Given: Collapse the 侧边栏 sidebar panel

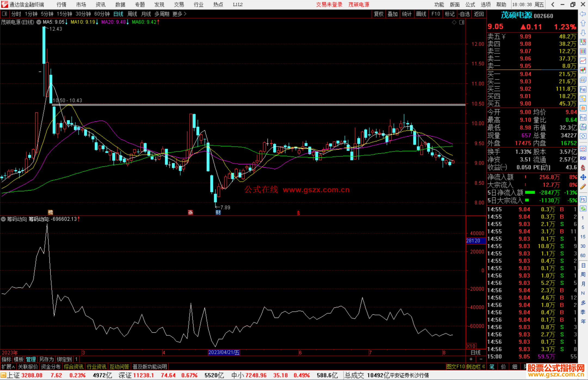Looking at the screenshot, I should tap(476, 367).
